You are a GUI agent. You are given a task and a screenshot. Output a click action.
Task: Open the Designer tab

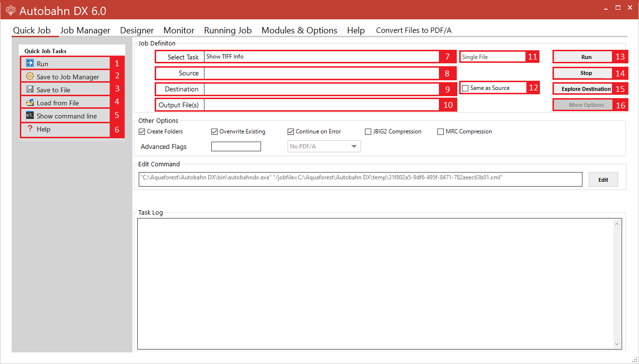tap(137, 30)
